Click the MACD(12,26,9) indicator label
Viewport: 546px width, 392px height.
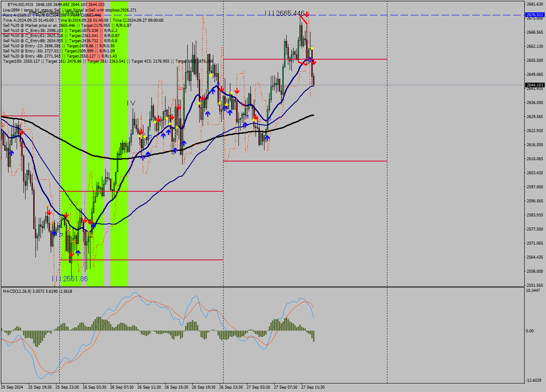coord(38,291)
